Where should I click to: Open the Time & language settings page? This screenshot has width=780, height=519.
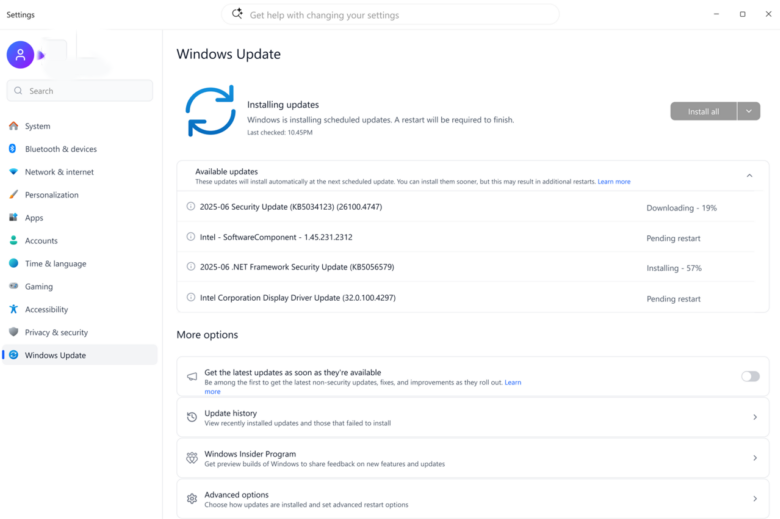click(55, 264)
